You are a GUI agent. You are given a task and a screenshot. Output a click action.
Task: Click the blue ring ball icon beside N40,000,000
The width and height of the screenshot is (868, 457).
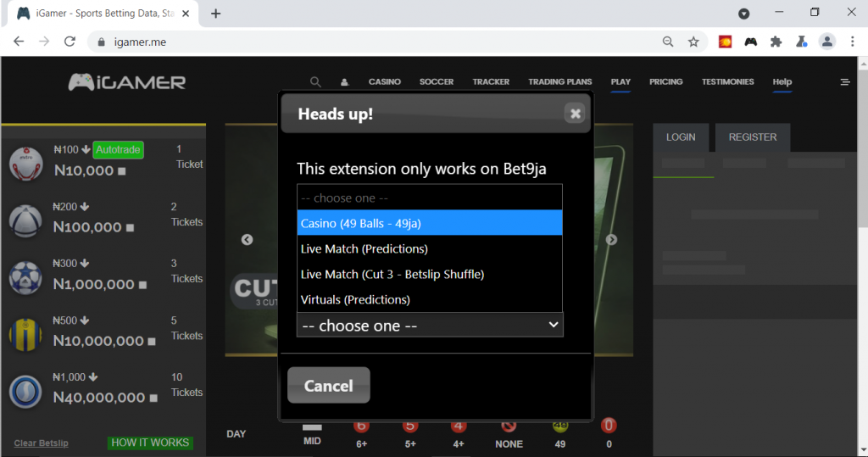coord(25,392)
